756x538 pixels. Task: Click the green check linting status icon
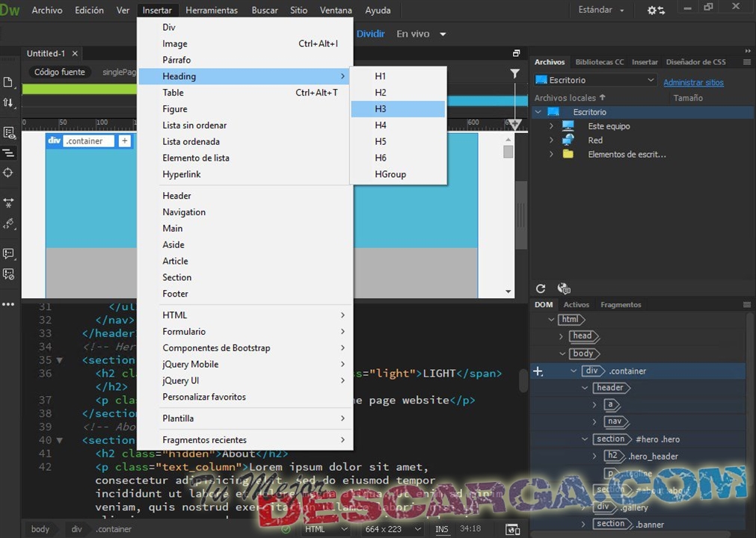tap(286, 529)
